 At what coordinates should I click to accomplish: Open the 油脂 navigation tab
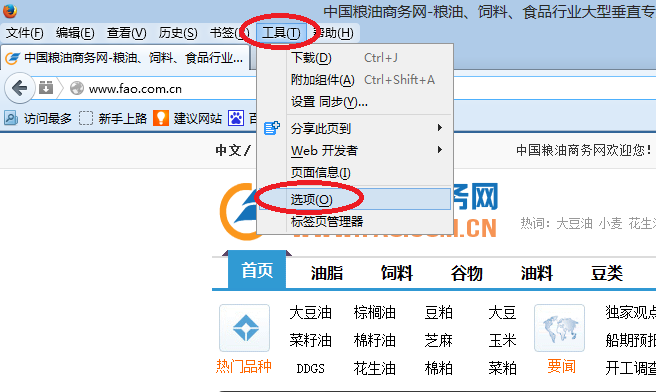[x=327, y=273]
